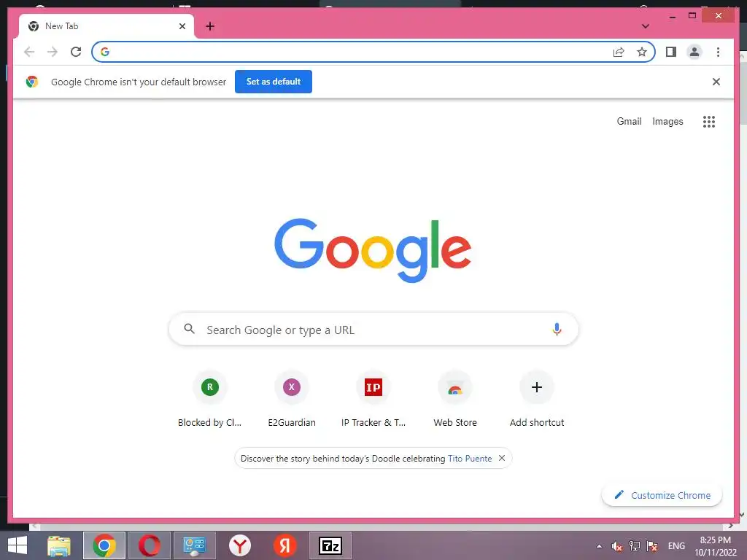Open a new tab with plus button
This screenshot has width=747, height=560.
210,26
